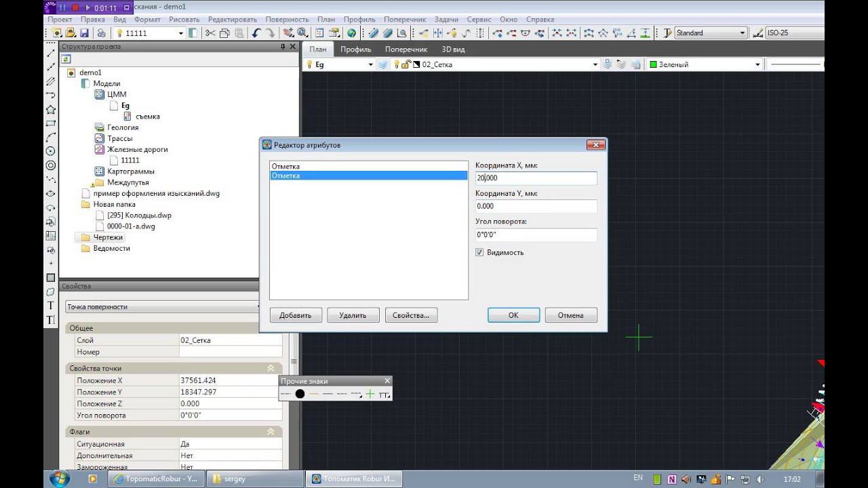
Task: Click the Угол поворота input field
Action: pos(536,235)
